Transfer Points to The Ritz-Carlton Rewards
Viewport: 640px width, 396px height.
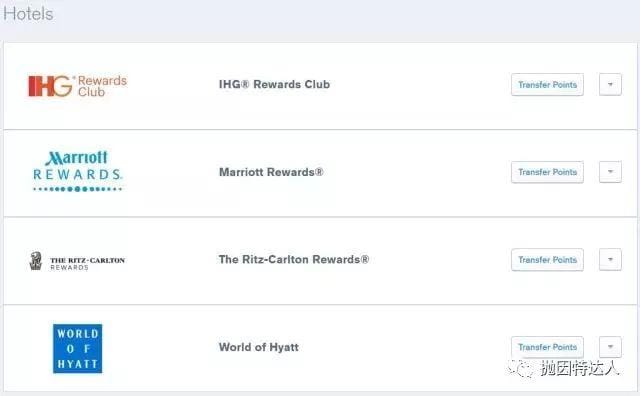click(x=547, y=260)
